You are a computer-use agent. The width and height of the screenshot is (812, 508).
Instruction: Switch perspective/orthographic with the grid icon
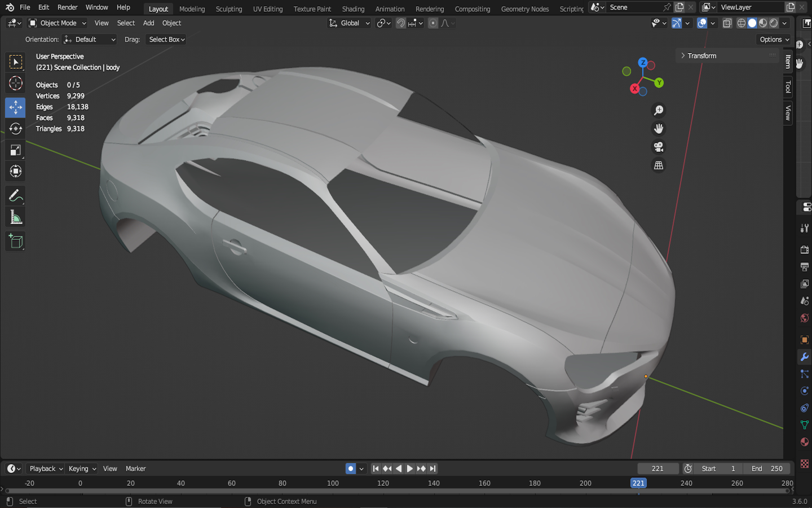pos(658,165)
